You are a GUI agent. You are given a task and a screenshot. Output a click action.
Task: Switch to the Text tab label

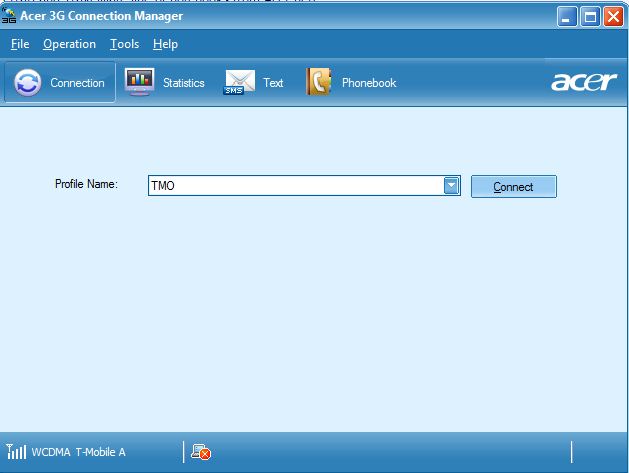click(x=273, y=83)
